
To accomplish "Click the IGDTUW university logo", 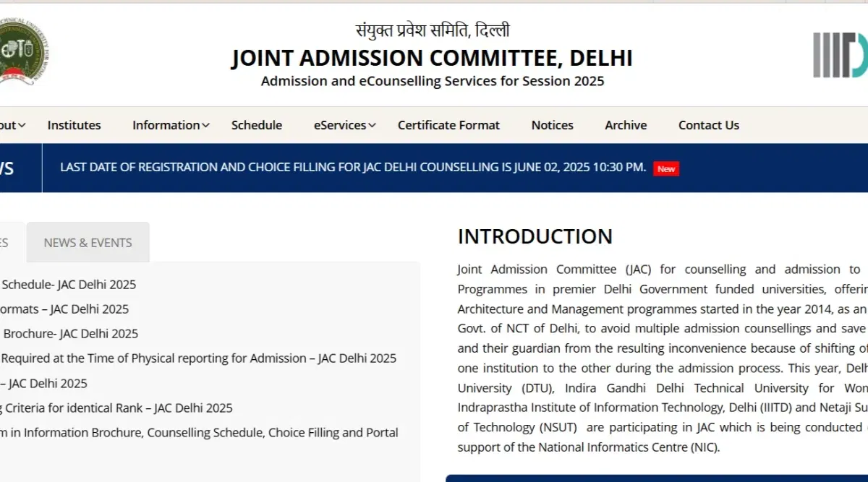I will pyautogui.click(x=23, y=49).
